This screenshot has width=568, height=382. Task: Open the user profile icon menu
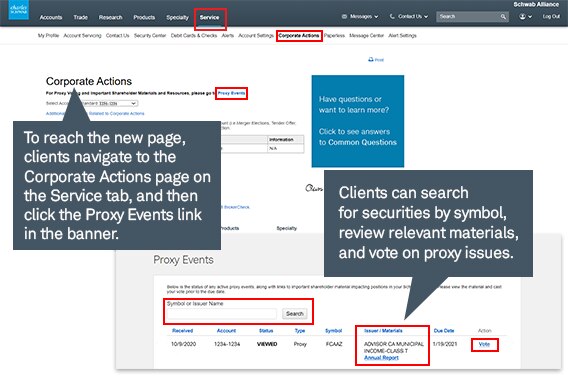(x=526, y=17)
